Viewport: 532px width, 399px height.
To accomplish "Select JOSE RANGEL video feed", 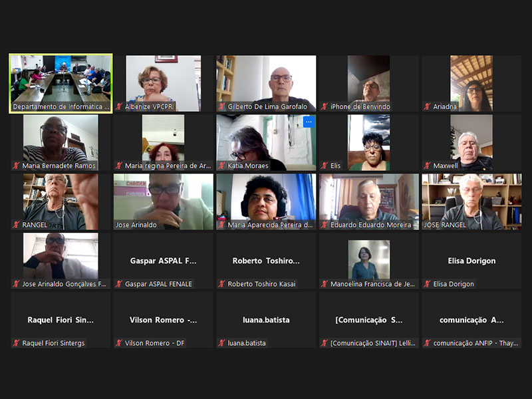I will click(471, 201).
